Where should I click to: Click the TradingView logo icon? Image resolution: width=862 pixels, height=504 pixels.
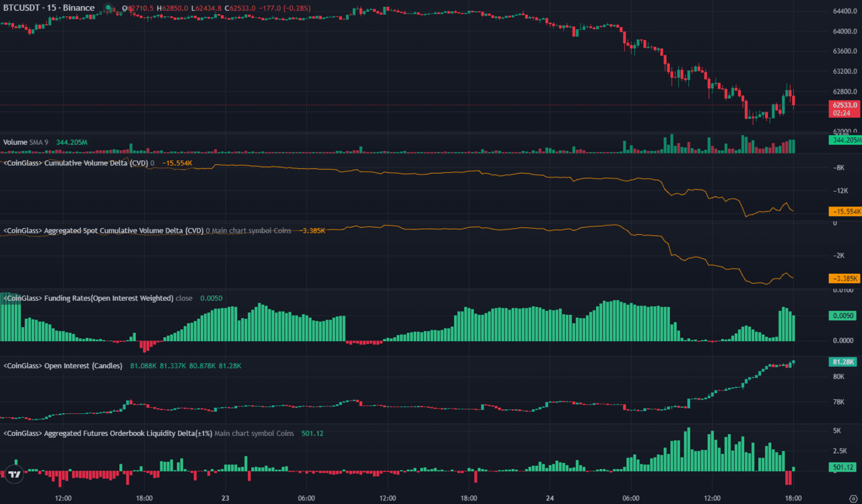pos(14,474)
